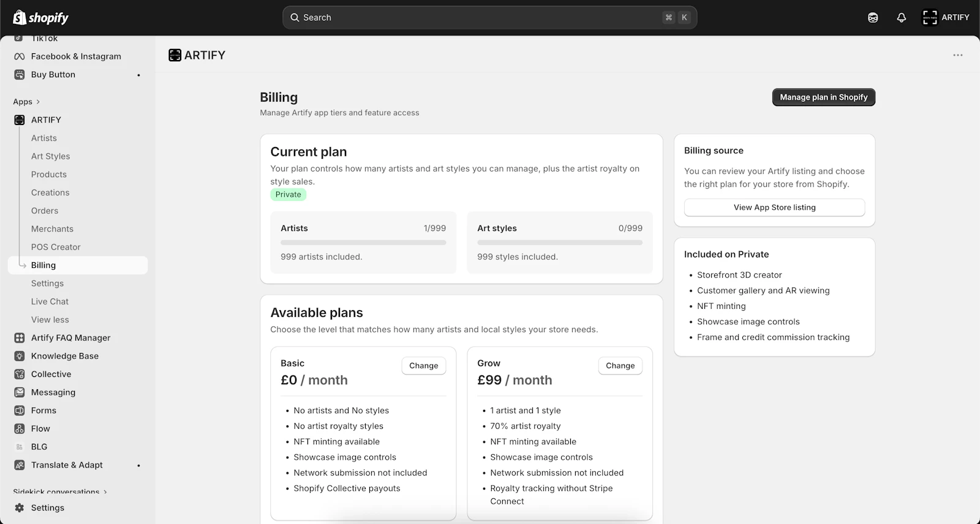Click '70% artist royalty' bullet
Image resolution: width=980 pixels, height=524 pixels.
pos(526,427)
